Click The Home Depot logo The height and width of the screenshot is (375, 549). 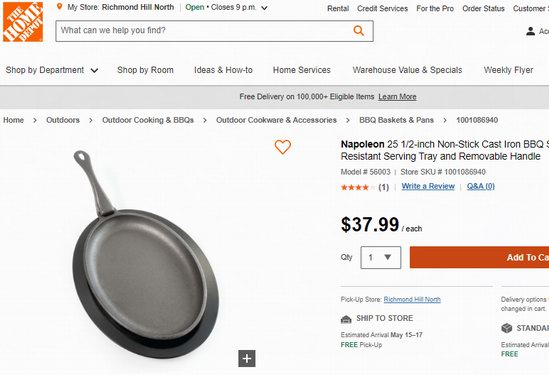pyautogui.click(x=23, y=22)
